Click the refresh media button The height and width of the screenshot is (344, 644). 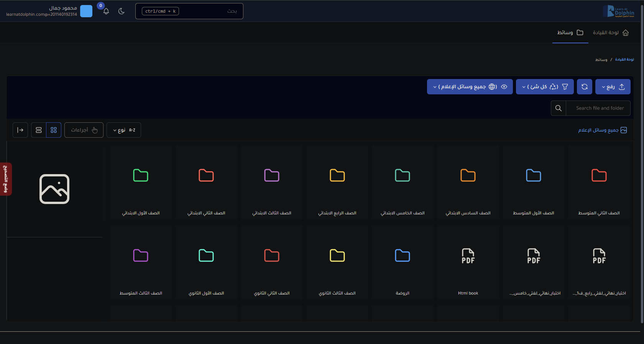coord(584,87)
